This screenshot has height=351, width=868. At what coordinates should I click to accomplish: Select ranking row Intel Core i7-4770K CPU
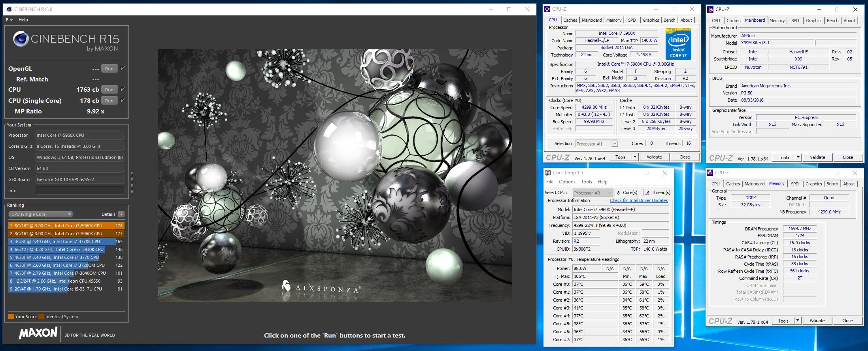tap(66, 242)
